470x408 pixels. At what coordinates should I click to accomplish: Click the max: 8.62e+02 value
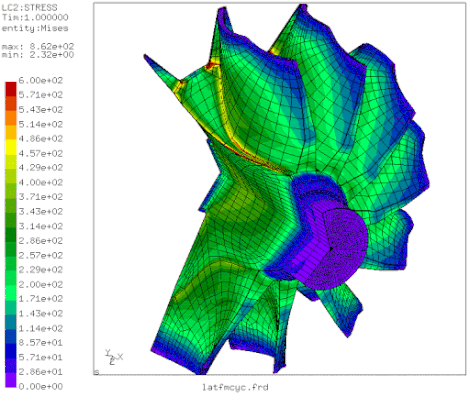click(38, 46)
